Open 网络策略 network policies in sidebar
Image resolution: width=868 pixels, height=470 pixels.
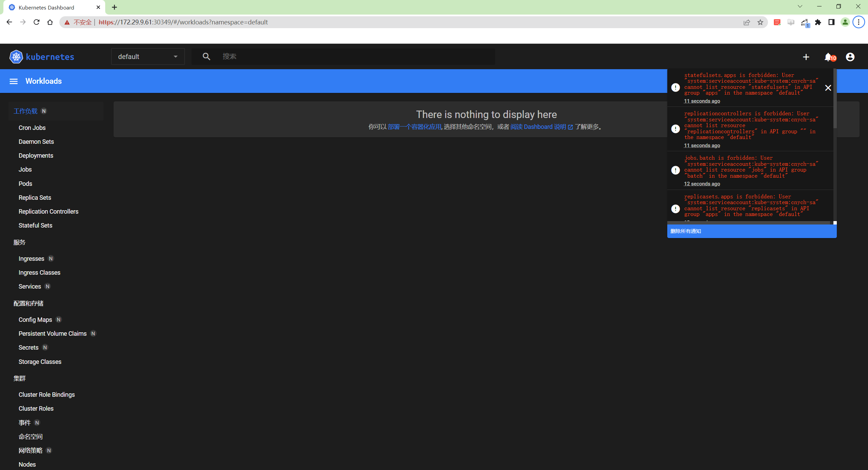point(31,451)
